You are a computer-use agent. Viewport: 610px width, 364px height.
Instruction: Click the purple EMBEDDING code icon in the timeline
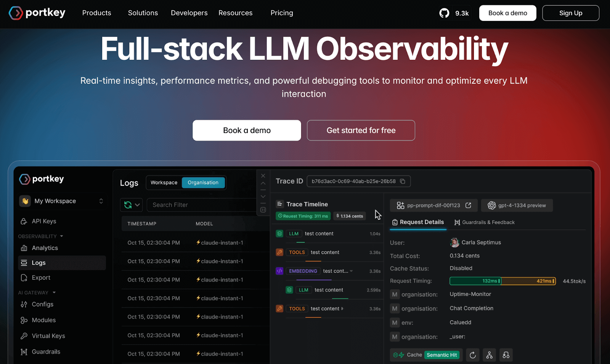coord(279,271)
